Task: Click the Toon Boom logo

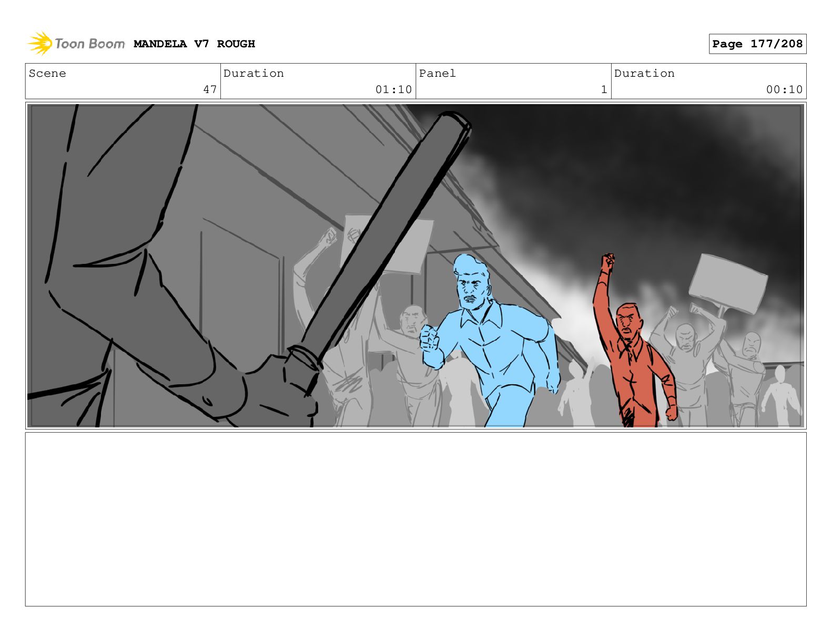Action: (76, 44)
